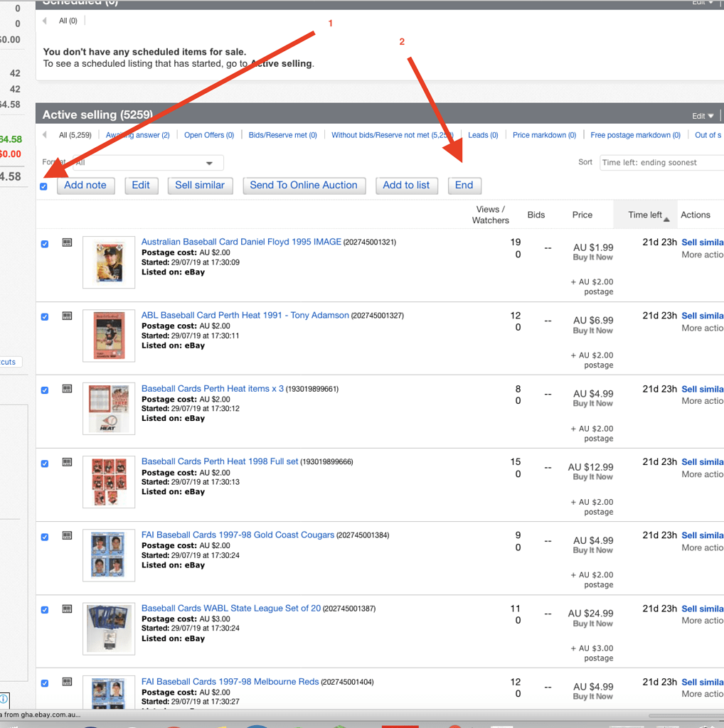Open the Daniel Floyd card thumbnail
724x728 pixels.
(109, 262)
